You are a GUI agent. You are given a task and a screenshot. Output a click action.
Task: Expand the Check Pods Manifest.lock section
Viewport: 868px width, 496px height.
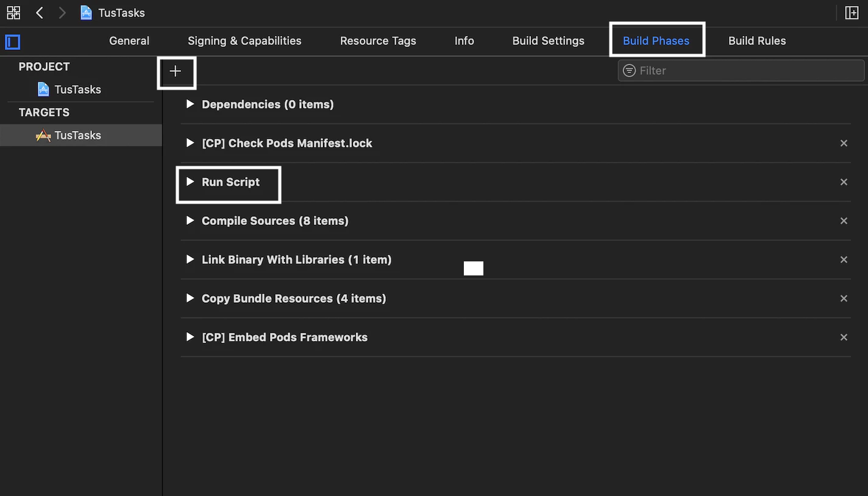pyautogui.click(x=190, y=143)
